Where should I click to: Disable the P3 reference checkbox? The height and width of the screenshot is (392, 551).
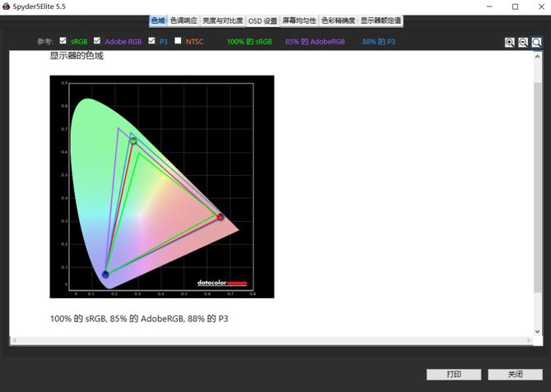151,40
